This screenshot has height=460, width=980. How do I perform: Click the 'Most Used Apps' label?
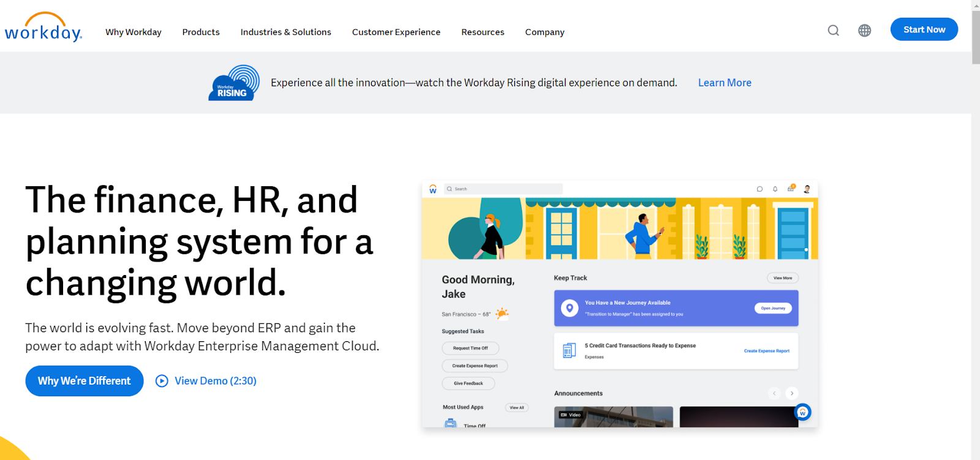point(463,407)
